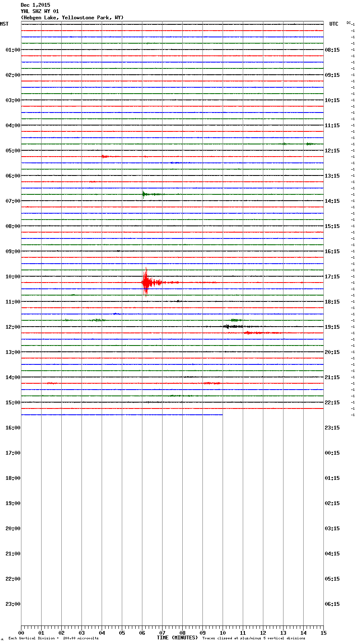Viewport: 357px width, 644px height.
Task: Click the 11:15 UTC time label
Action: 332,126
